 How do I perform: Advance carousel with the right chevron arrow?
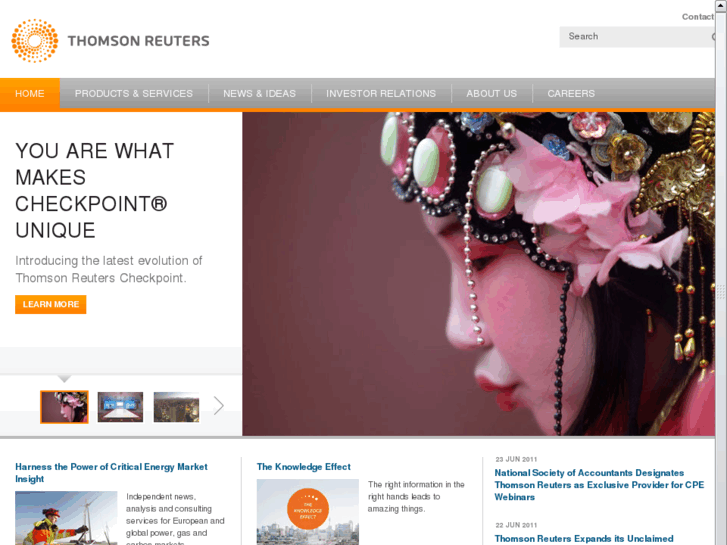[x=219, y=406]
